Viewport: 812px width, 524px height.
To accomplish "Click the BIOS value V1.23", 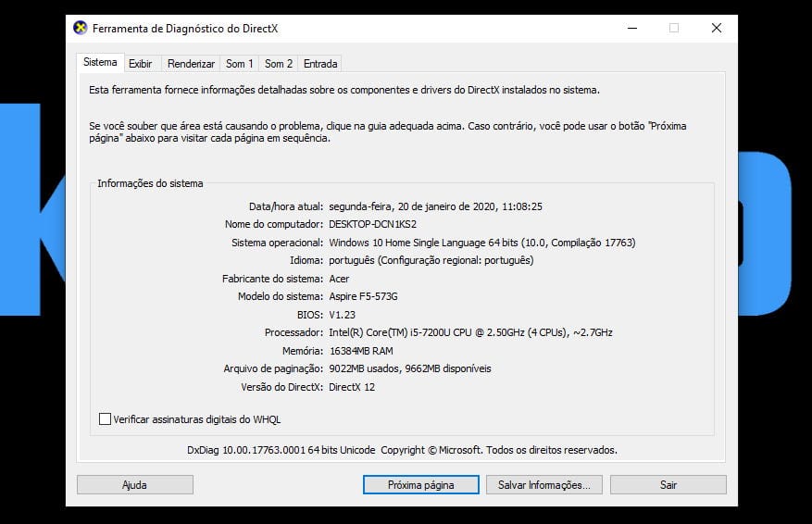I will 343,315.
